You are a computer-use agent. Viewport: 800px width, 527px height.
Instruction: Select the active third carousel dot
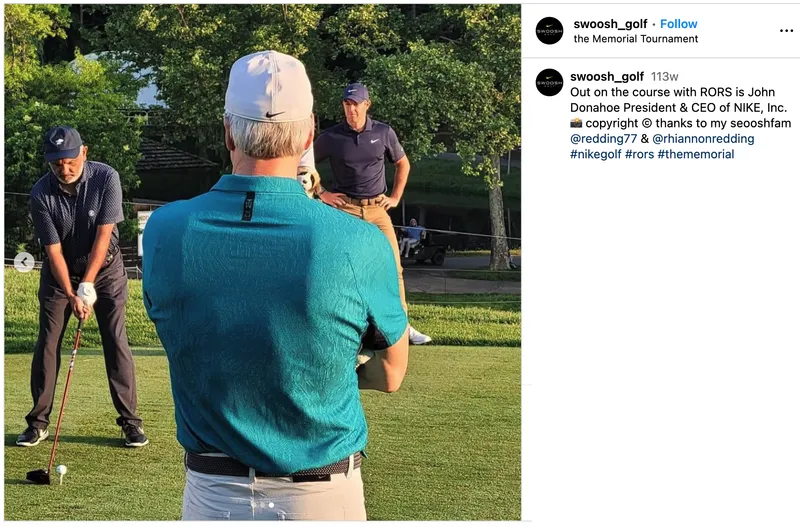(271, 505)
